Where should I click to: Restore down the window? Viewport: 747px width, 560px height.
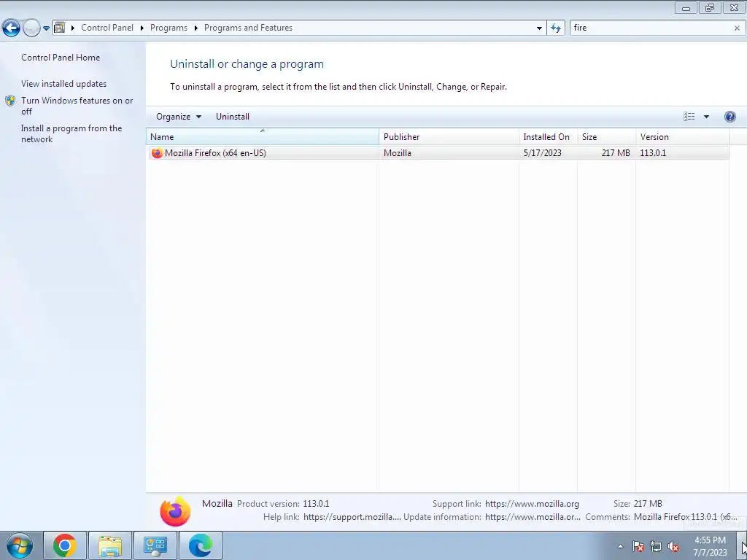pos(709,7)
